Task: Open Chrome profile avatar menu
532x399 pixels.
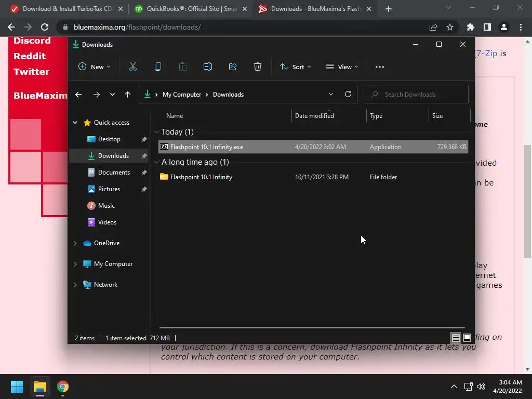Action: click(504, 27)
